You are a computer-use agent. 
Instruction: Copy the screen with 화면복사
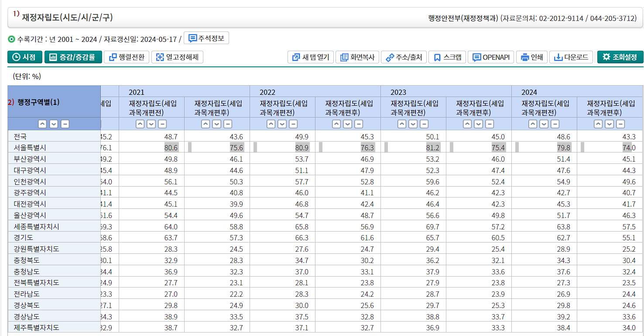pos(357,57)
